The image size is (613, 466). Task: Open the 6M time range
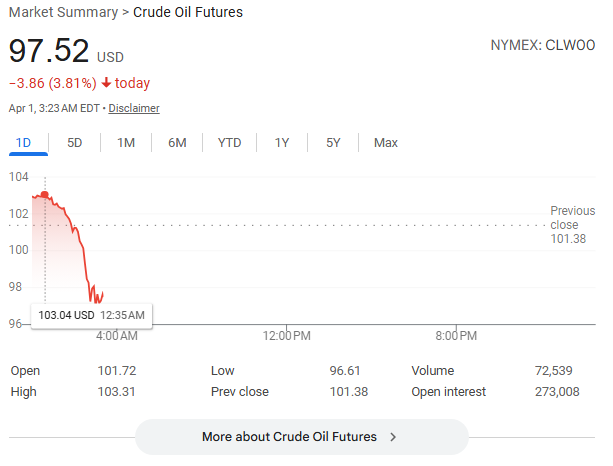[x=177, y=143]
